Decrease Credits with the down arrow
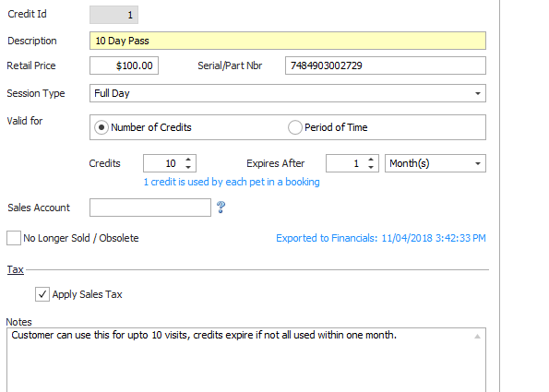 click(x=188, y=167)
